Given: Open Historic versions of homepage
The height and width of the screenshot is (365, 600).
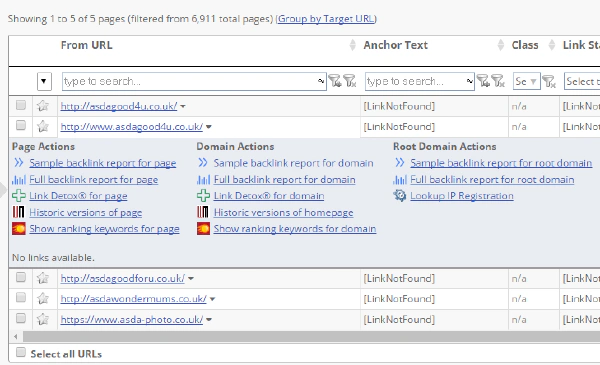Looking at the screenshot, I should (x=283, y=212).
